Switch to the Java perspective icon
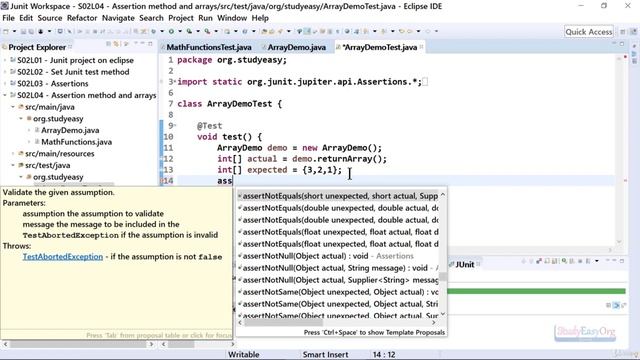This screenshot has width=640, height=360. tap(633, 31)
